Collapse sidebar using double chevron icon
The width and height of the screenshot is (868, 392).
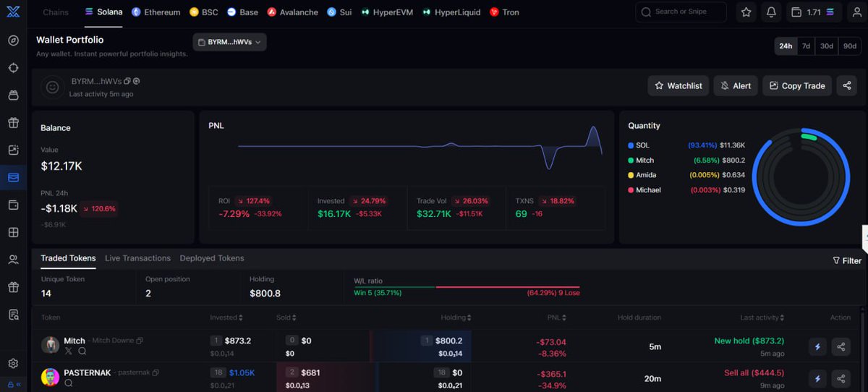point(18,384)
